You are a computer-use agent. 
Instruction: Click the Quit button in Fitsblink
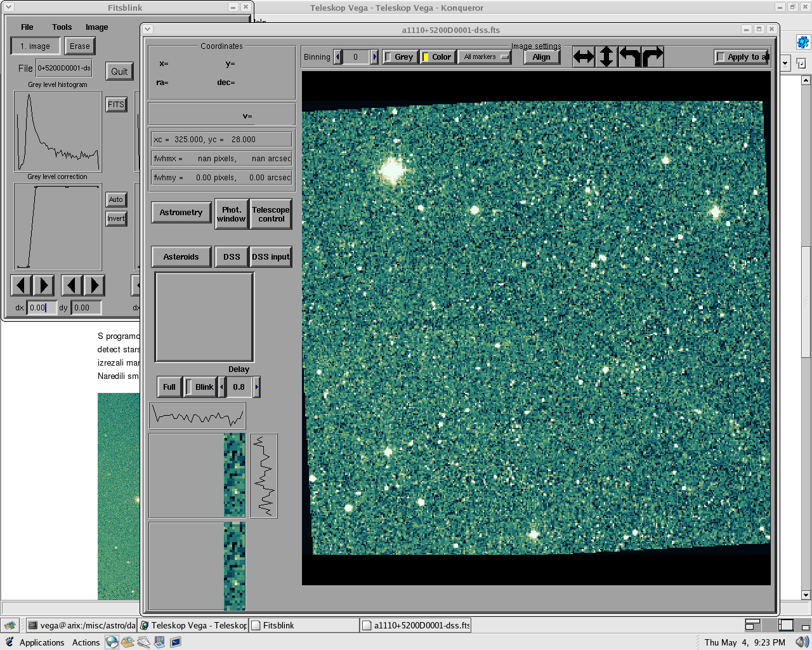point(119,71)
